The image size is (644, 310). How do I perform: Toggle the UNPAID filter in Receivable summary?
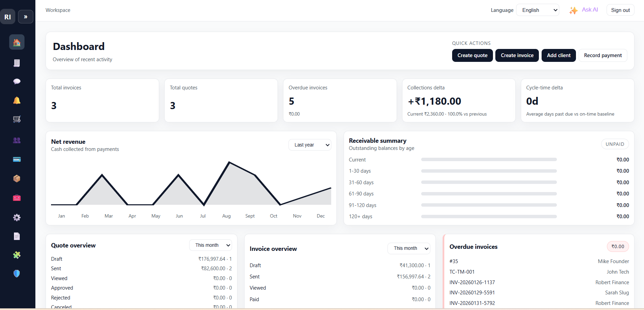point(615,144)
